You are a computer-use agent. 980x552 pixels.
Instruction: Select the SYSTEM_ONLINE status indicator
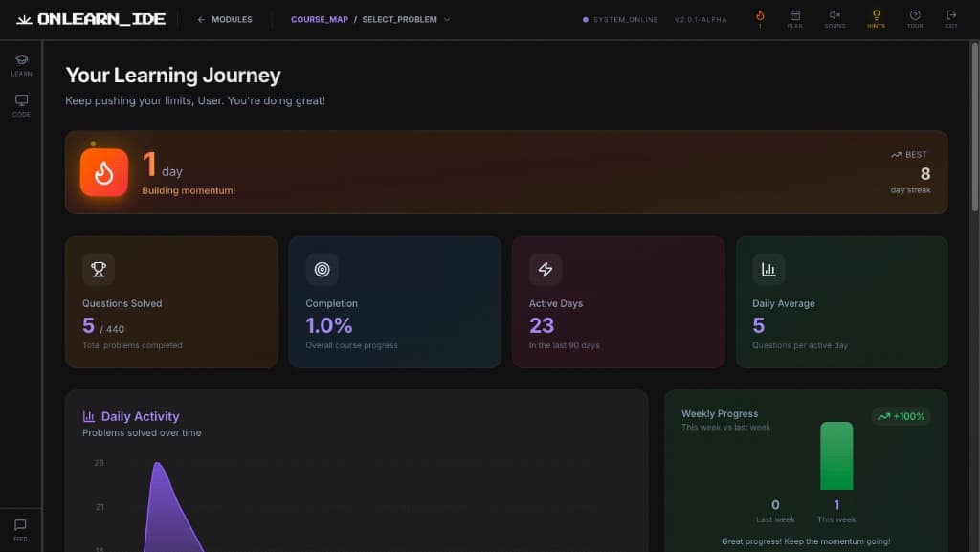(620, 18)
